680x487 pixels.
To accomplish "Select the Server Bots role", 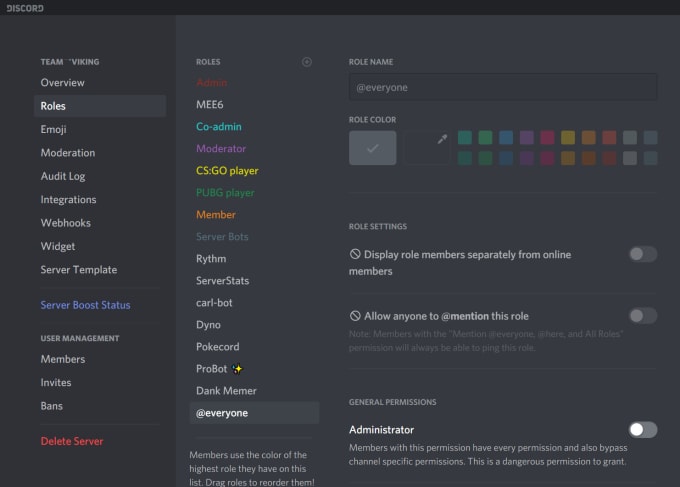I will [x=222, y=237].
